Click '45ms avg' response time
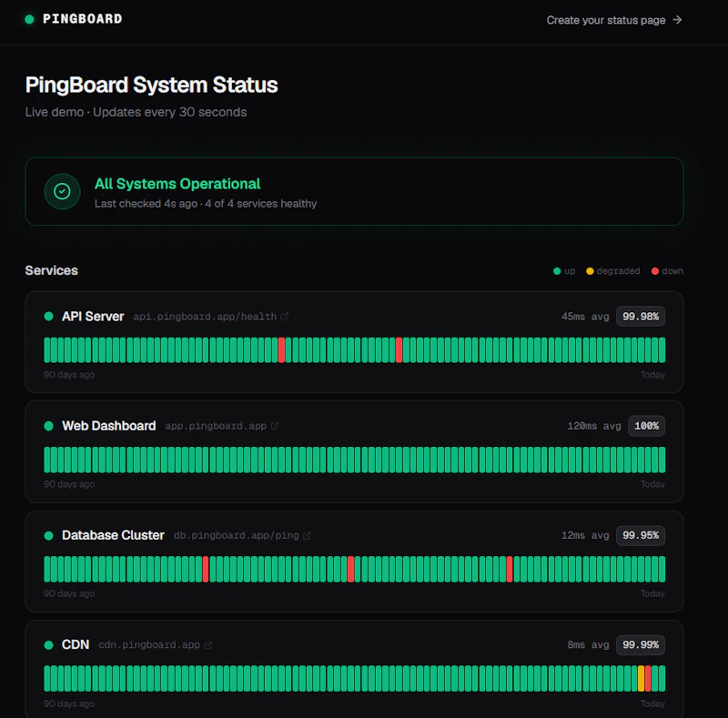The width and height of the screenshot is (728, 718). pos(585,317)
